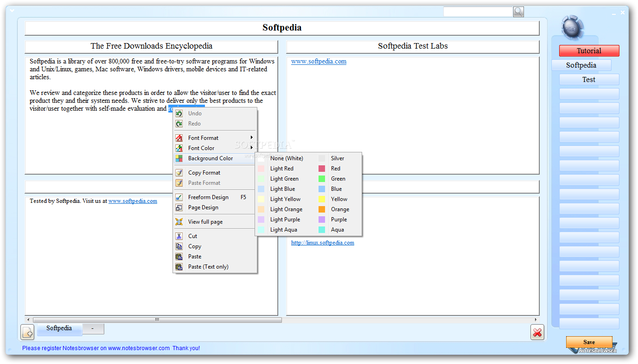Pick None (White) background color

pyautogui.click(x=286, y=158)
